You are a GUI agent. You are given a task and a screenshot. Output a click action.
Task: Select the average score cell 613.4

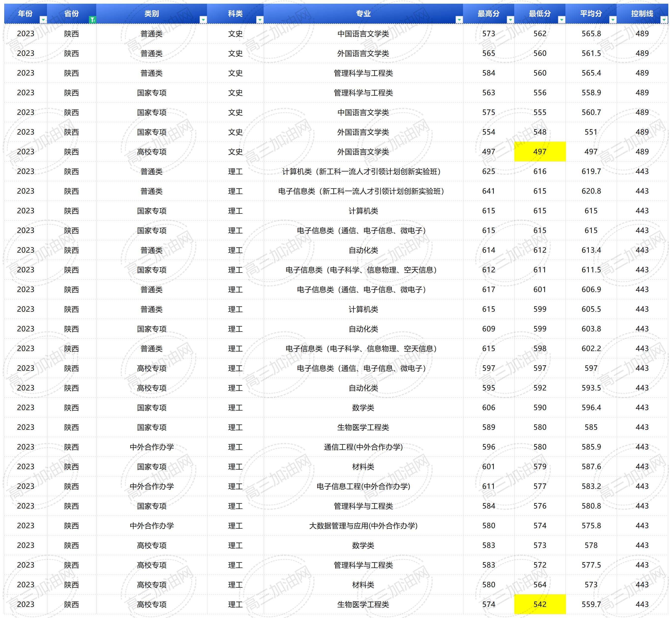[591, 250]
